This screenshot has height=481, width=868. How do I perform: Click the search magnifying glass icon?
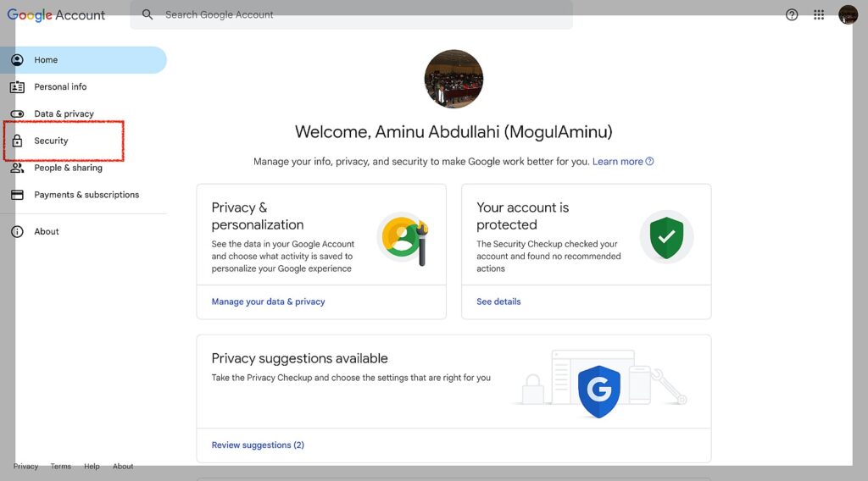point(147,14)
